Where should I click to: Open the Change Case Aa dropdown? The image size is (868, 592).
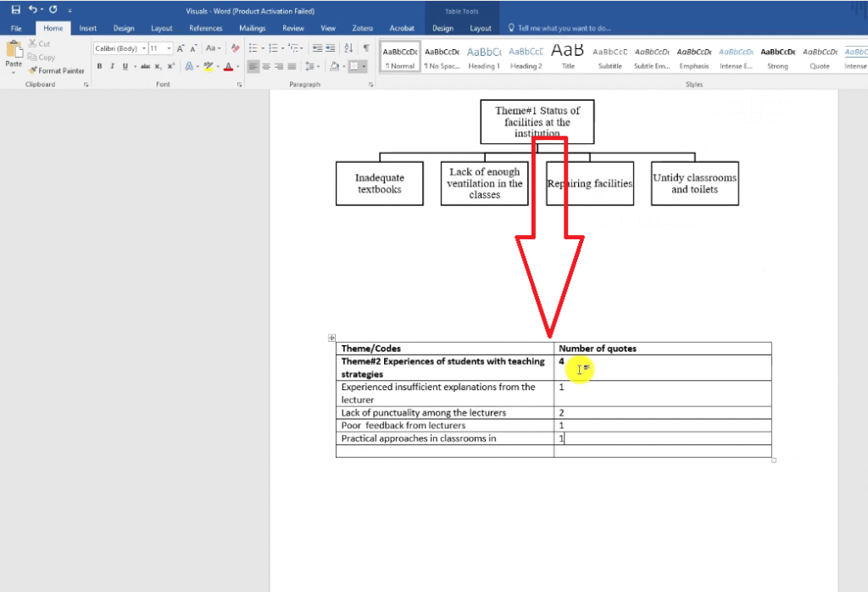(213, 48)
